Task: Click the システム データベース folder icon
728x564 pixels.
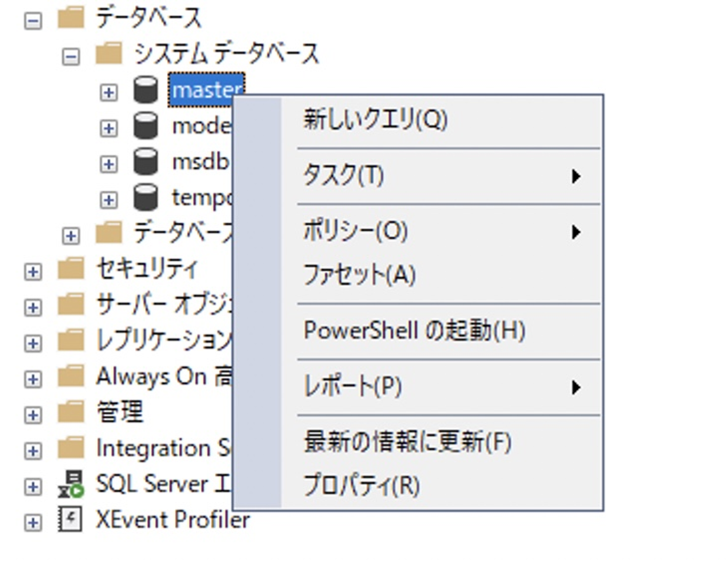Action: (109, 54)
